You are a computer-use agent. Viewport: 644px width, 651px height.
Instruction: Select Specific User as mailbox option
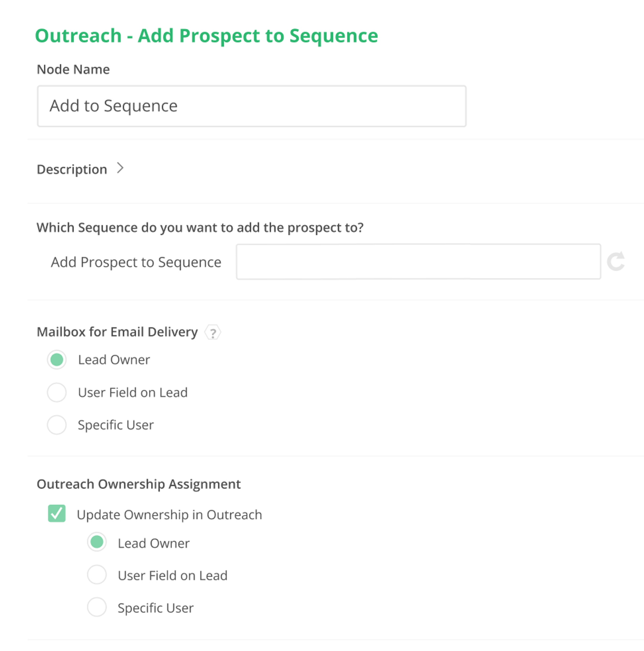[x=57, y=425]
